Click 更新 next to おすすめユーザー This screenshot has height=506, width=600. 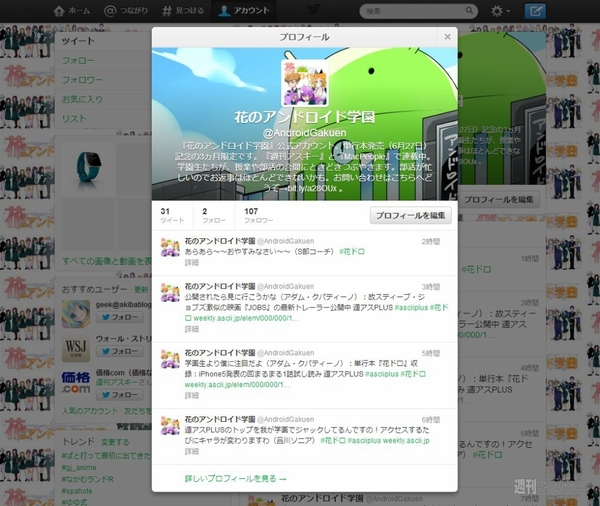(x=141, y=289)
